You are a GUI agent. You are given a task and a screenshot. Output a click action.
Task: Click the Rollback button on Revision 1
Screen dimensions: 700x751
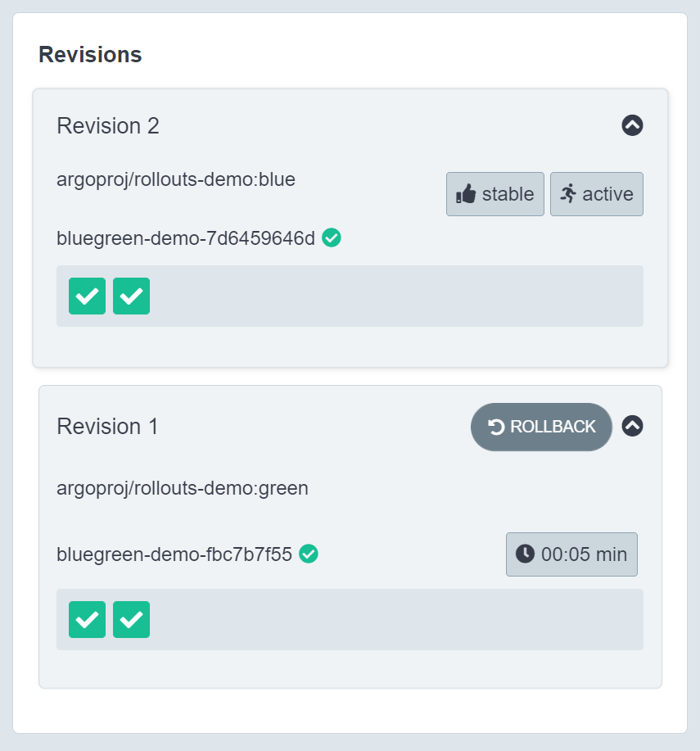[541, 427]
